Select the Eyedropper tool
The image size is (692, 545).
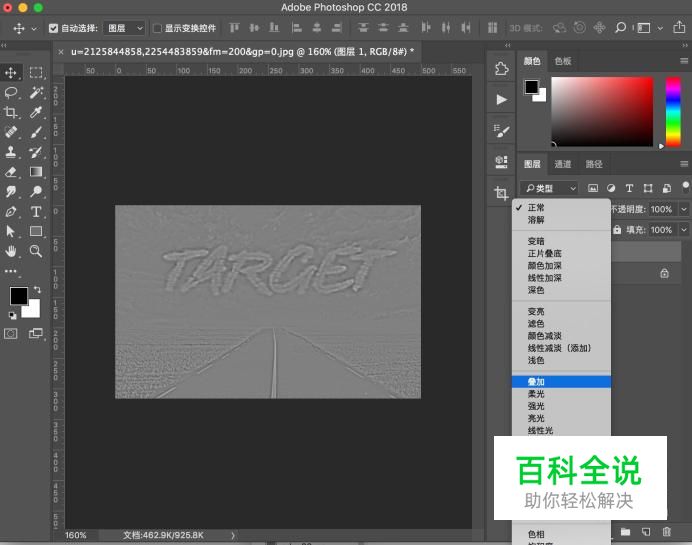tap(36, 112)
